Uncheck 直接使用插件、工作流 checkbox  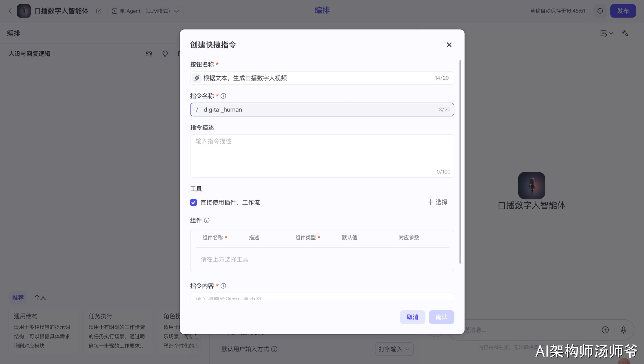(193, 203)
